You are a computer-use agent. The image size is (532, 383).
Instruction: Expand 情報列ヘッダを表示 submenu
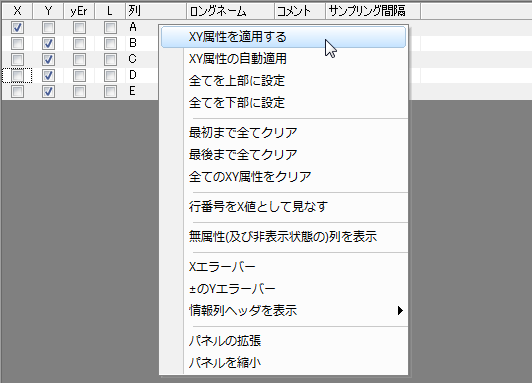(283, 310)
